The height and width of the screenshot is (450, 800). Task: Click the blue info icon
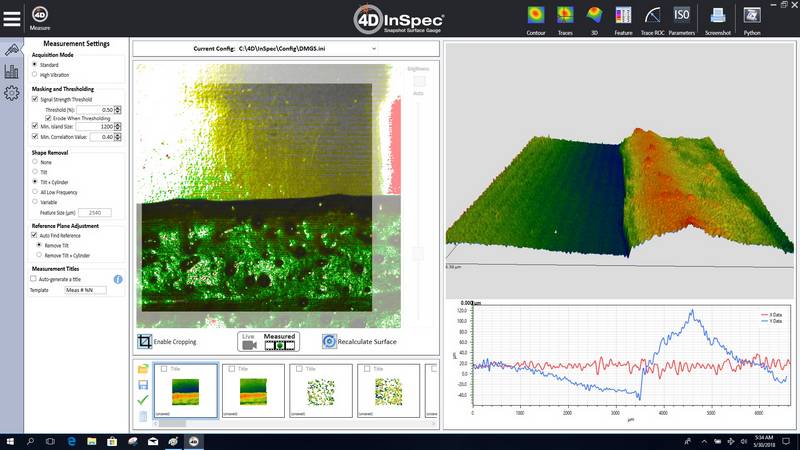click(x=118, y=279)
